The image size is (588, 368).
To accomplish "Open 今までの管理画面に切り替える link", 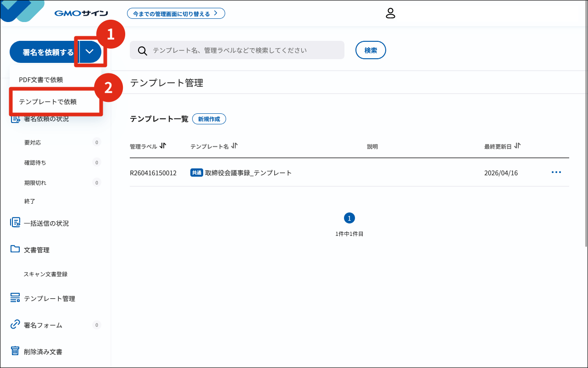I will pos(176,13).
